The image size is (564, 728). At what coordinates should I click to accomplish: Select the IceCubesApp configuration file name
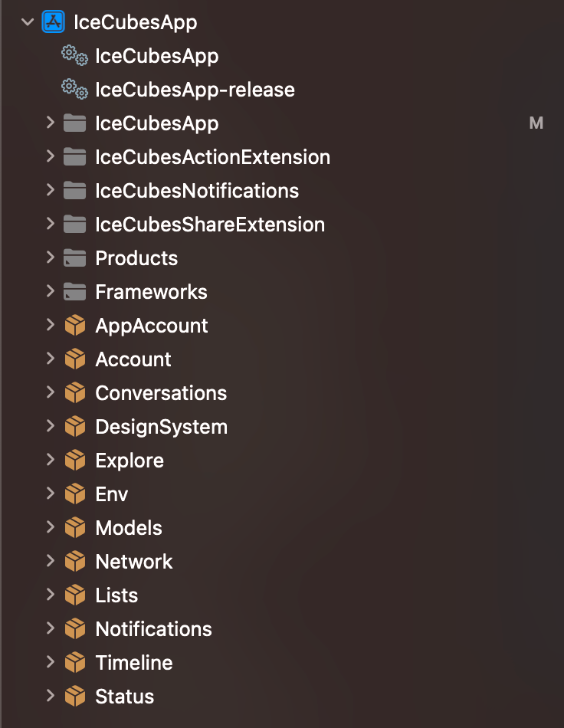pos(157,57)
